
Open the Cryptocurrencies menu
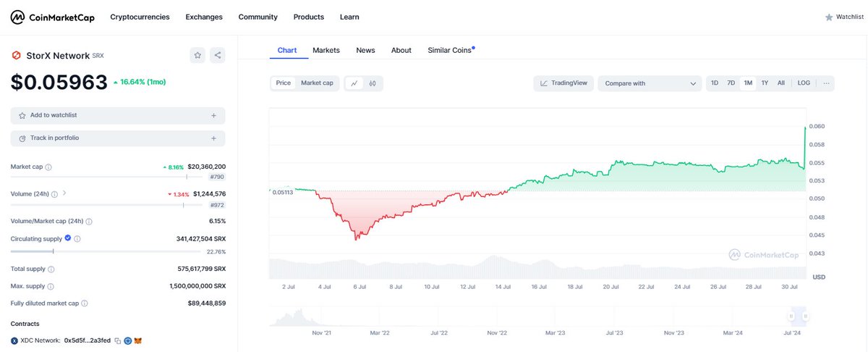(x=140, y=17)
